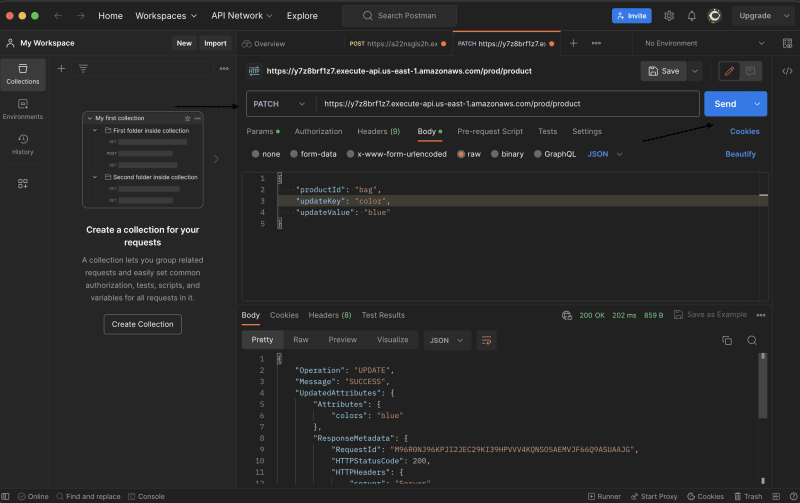Screen dimensions: 800x503
Task: Open the Overview tab
Action: click(x=264, y=44)
